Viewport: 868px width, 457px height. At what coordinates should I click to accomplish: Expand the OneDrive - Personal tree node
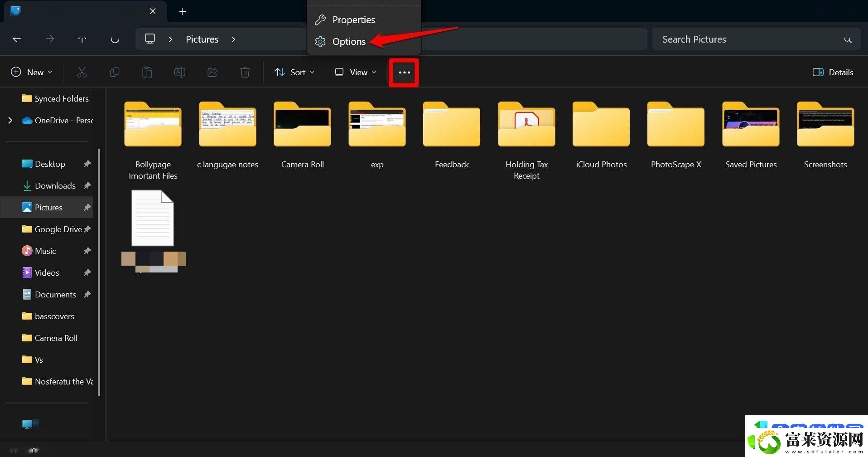coord(10,120)
